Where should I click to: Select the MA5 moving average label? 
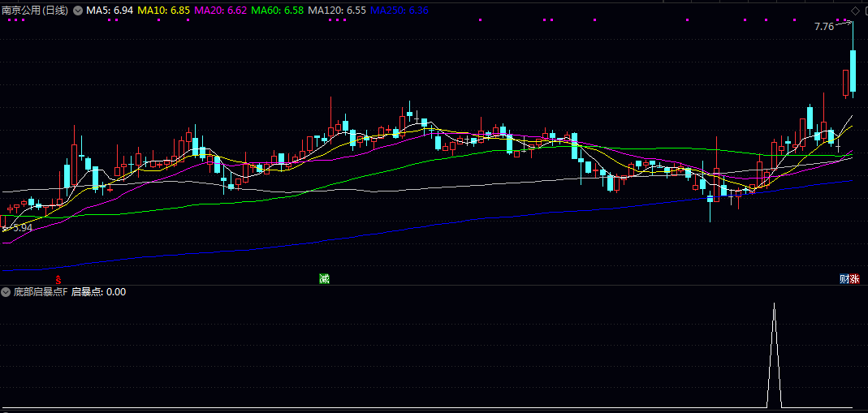(110, 11)
